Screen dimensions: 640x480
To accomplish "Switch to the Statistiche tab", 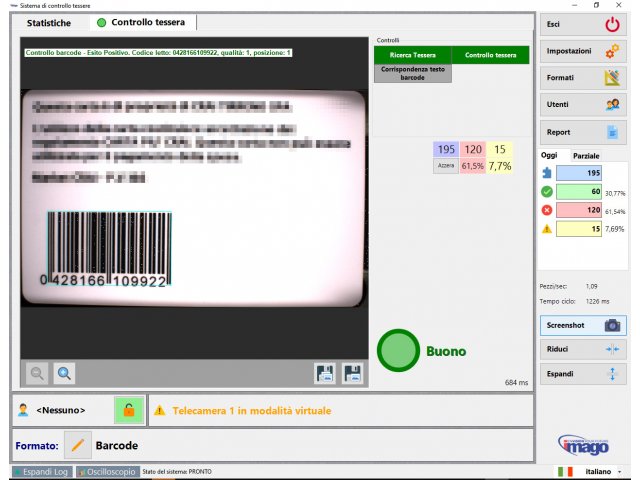I will pyautogui.click(x=49, y=23).
